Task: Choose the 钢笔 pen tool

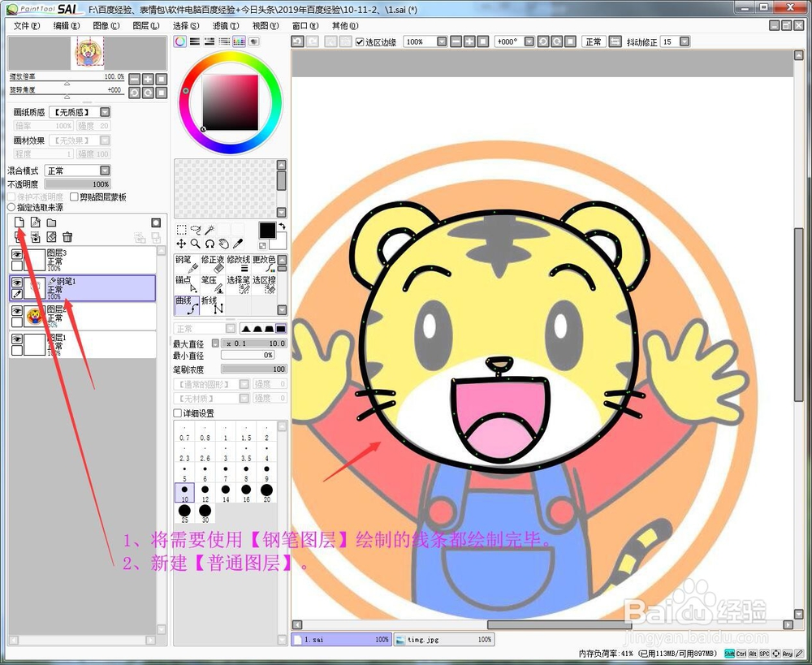Action: click(x=187, y=264)
